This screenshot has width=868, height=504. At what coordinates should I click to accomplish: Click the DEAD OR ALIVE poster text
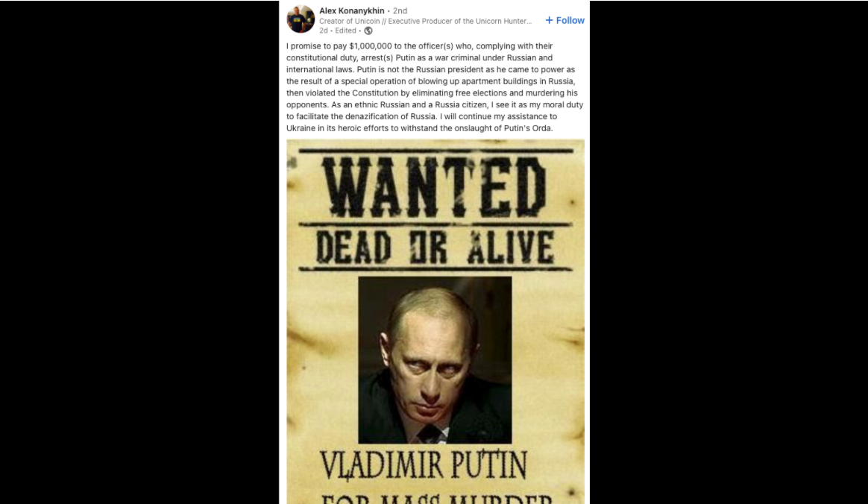[x=435, y=248]
